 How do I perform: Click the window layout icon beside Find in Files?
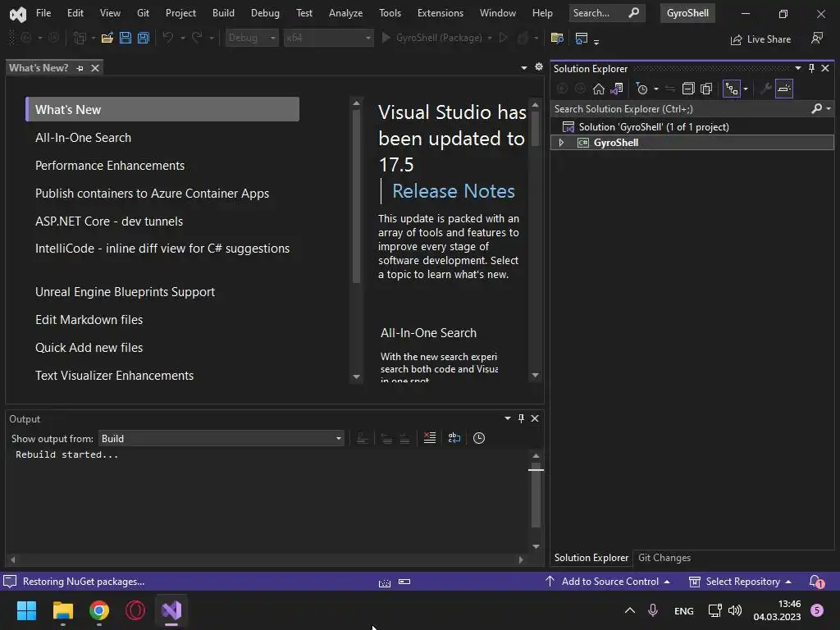[582, 38]
